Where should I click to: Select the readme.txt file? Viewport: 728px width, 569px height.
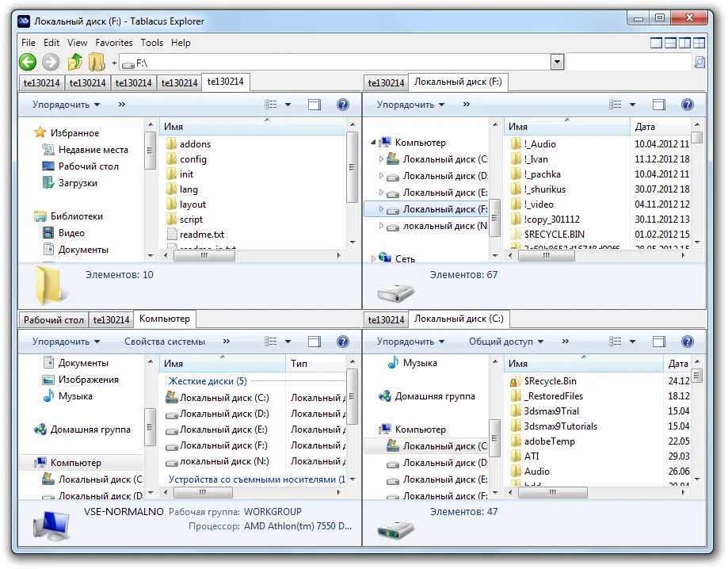point(201,234)
